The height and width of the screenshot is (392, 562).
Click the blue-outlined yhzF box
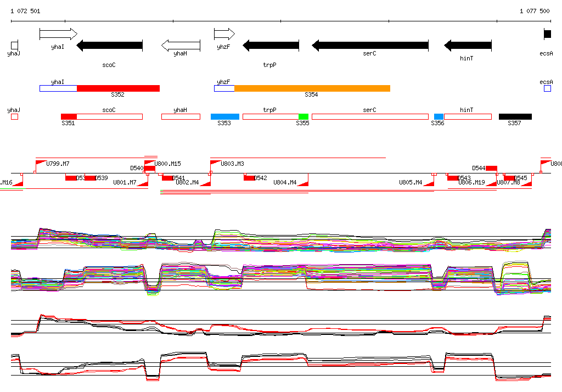coord(224,88)
